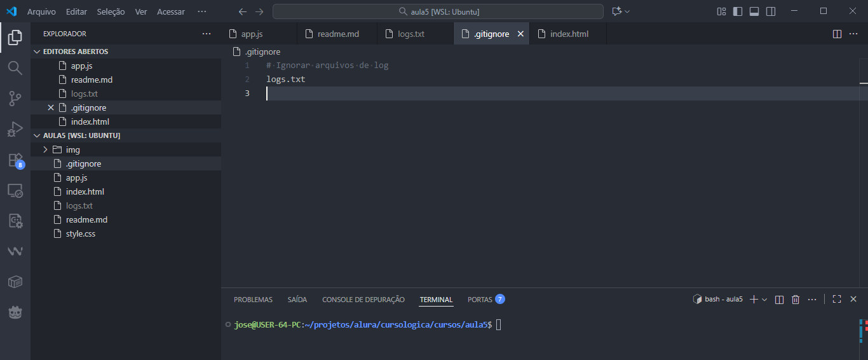Open the Search view in activity bar
Viewport: 868px width, 360px height.
pyautogui.click(x=15, y=68)
